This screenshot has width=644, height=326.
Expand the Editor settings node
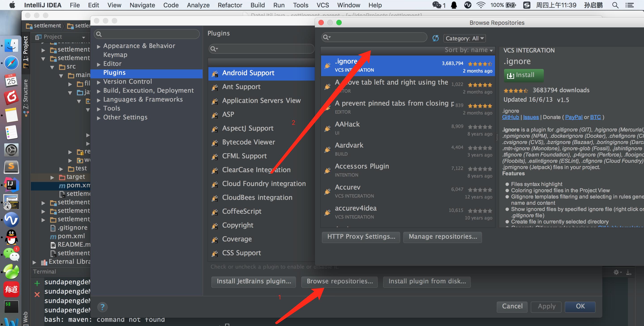pos(99,64)
